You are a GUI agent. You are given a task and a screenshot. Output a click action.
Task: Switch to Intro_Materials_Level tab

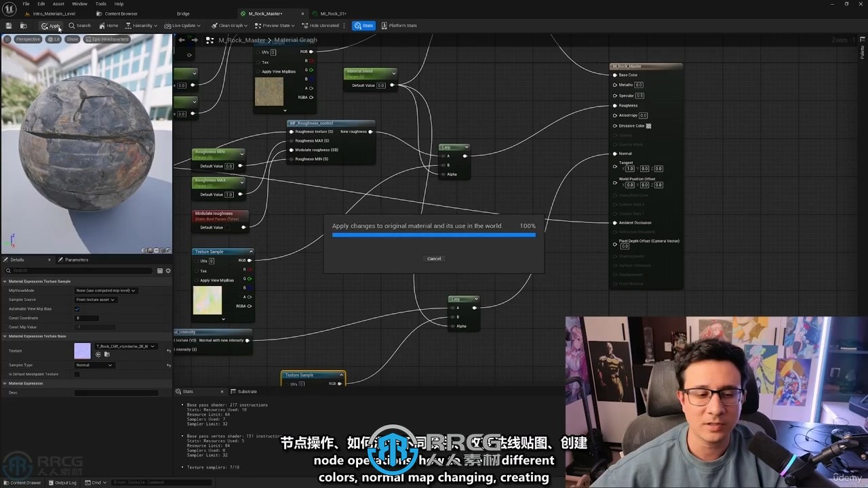point(50,14)
